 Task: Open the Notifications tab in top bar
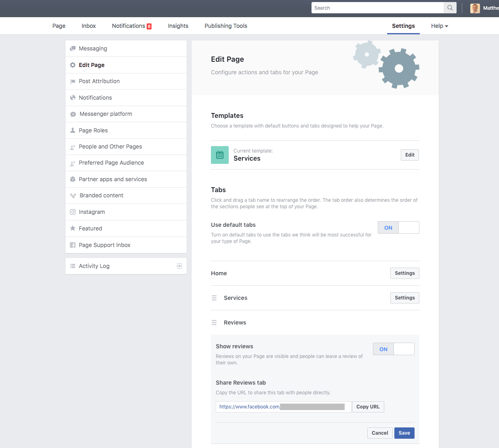click(132, 26)
